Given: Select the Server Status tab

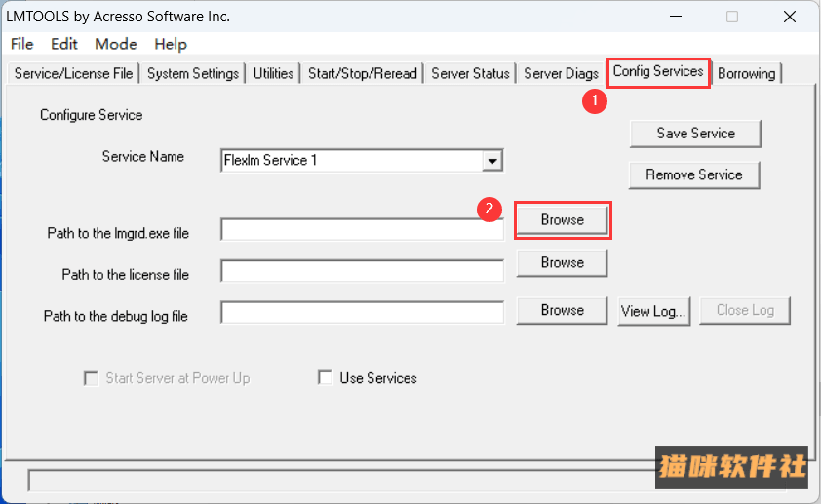Looking at the screenshot, I should [470, 73].
